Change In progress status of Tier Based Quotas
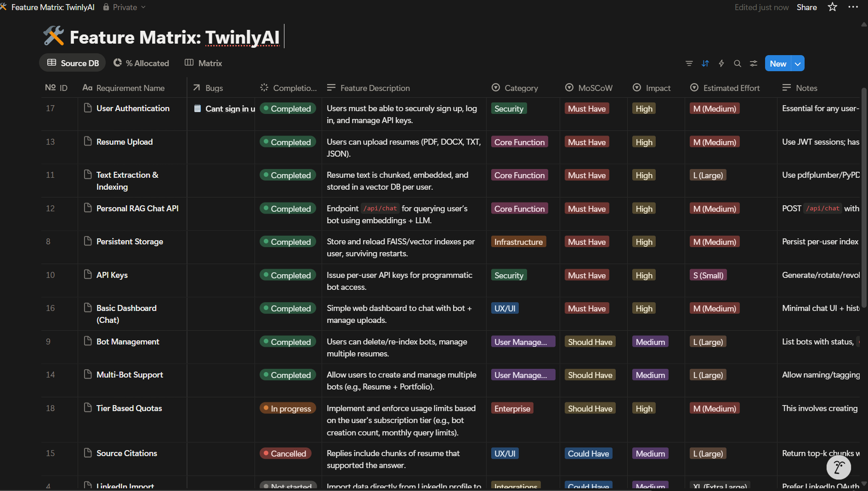Image resolution: width=868 pixels, height=491 pixels. (x=288, y=408)
